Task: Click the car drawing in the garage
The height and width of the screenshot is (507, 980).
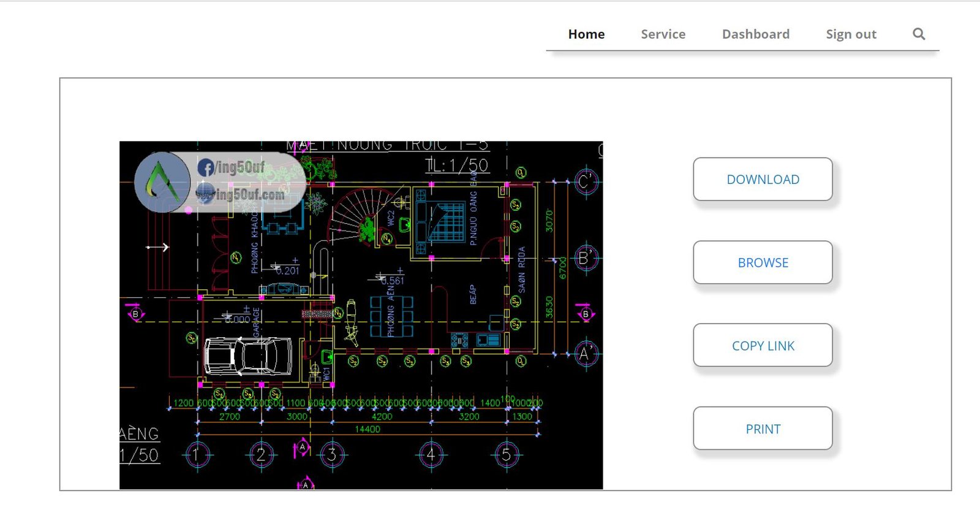Action: 248,356
